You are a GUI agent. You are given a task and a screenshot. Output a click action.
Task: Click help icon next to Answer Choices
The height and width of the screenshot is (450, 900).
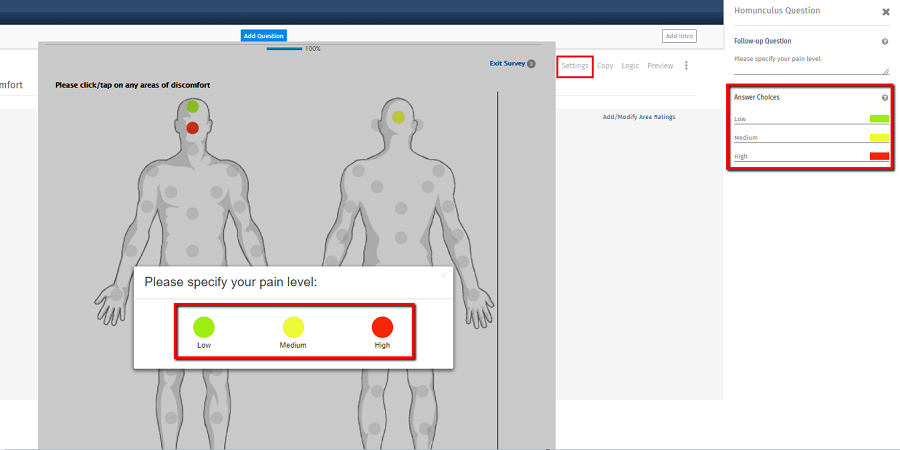tap(885, 98)
